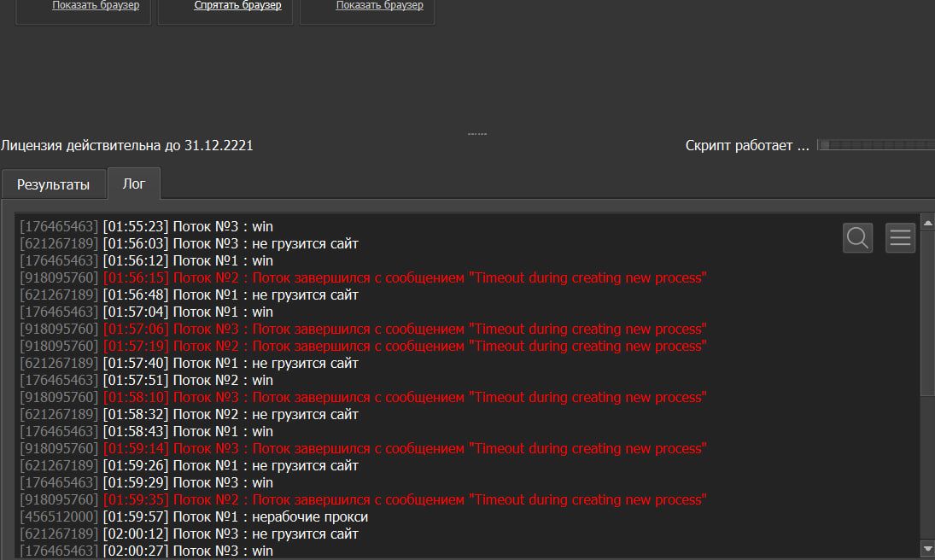Click the 01:55:23 Поток №3 win entry
Viewport: 935px width, 560px height.
(188, 227)
